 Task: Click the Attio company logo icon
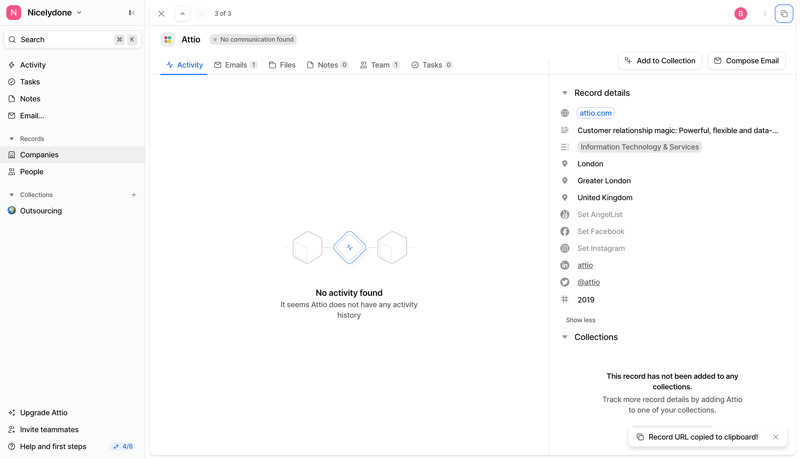click(x=168, y=39)
